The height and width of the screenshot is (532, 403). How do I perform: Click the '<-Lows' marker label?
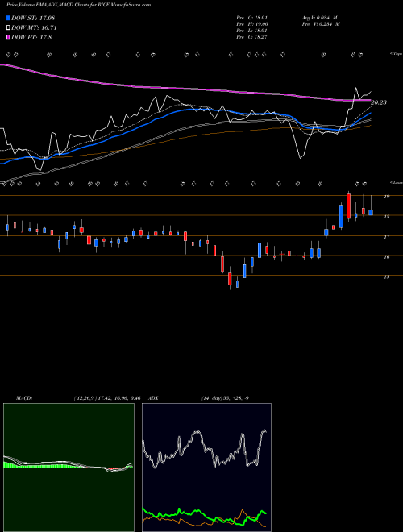pos(396,182)
